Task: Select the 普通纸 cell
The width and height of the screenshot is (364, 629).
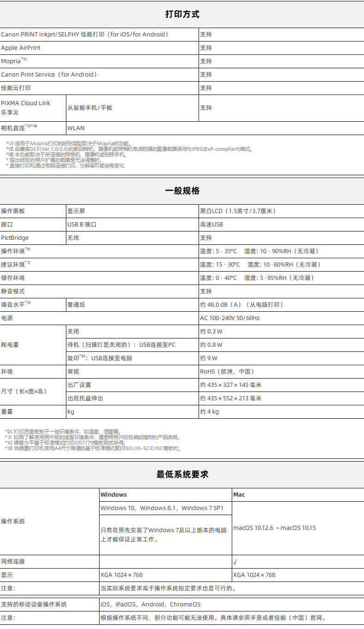Action: pos(76,304)
